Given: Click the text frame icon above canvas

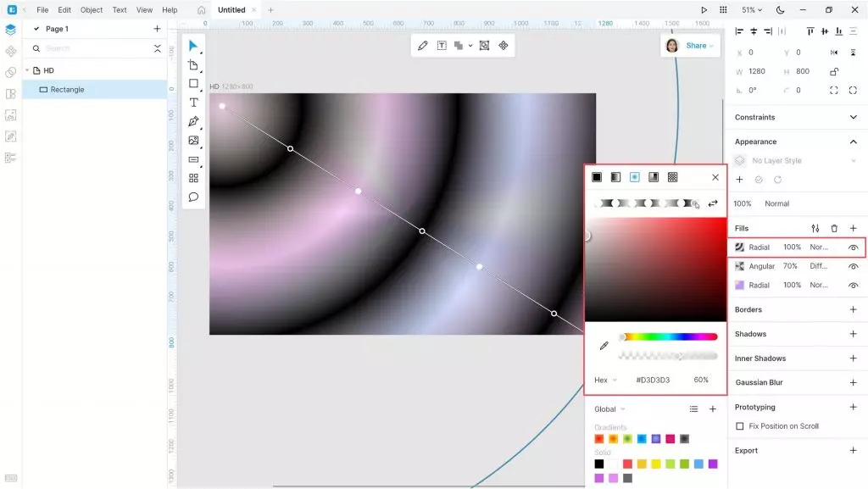Looking at the screenshot, I should pyautogui.click(x=442, y=46).
